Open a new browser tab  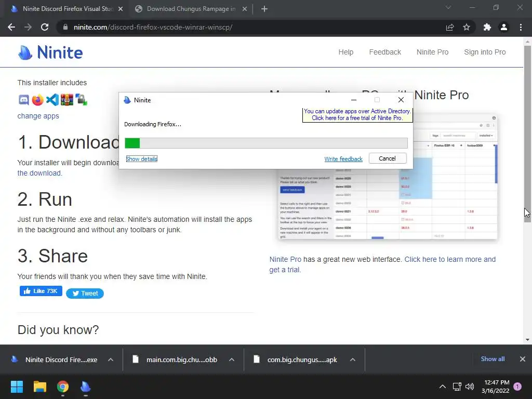(264, 9)
